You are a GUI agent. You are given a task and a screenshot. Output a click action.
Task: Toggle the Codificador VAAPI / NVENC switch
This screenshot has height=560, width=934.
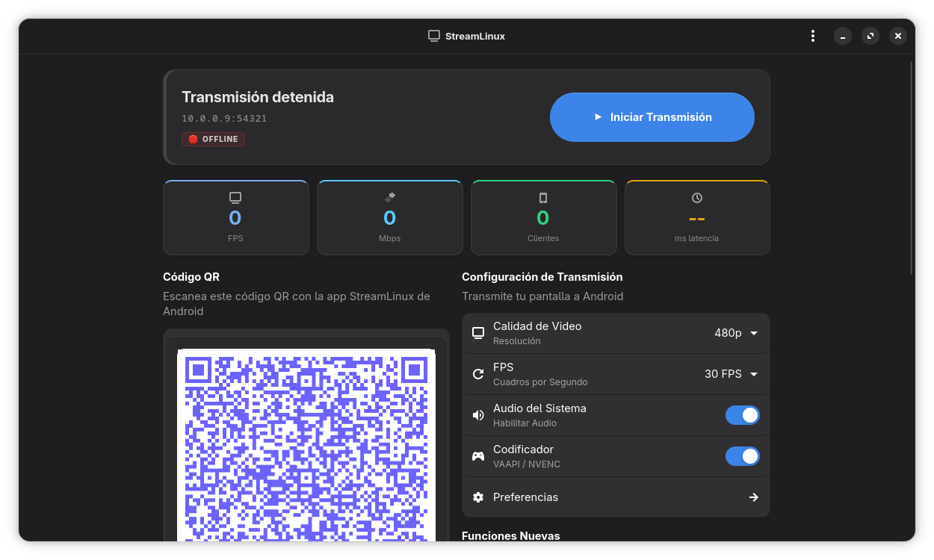743,456
